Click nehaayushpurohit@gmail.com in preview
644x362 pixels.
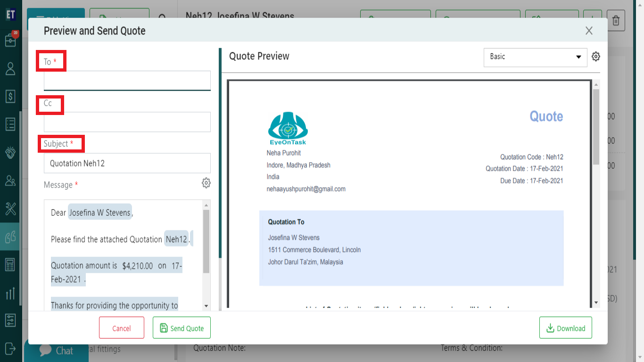coord(306,189)
